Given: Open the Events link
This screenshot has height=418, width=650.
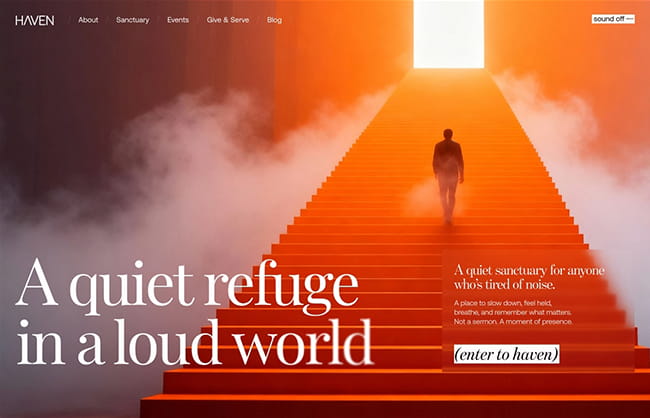Looking at the screenshot, I should [178, 20].
